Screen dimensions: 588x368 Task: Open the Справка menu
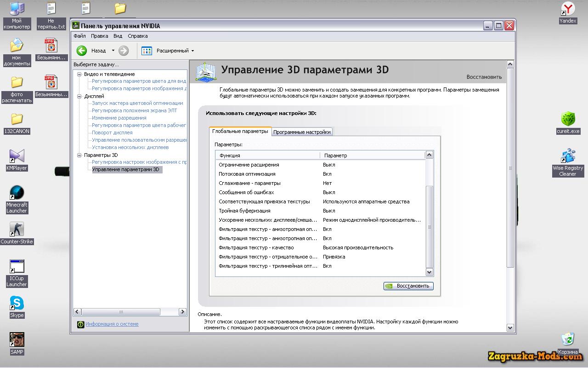click(x=138, y=36)
